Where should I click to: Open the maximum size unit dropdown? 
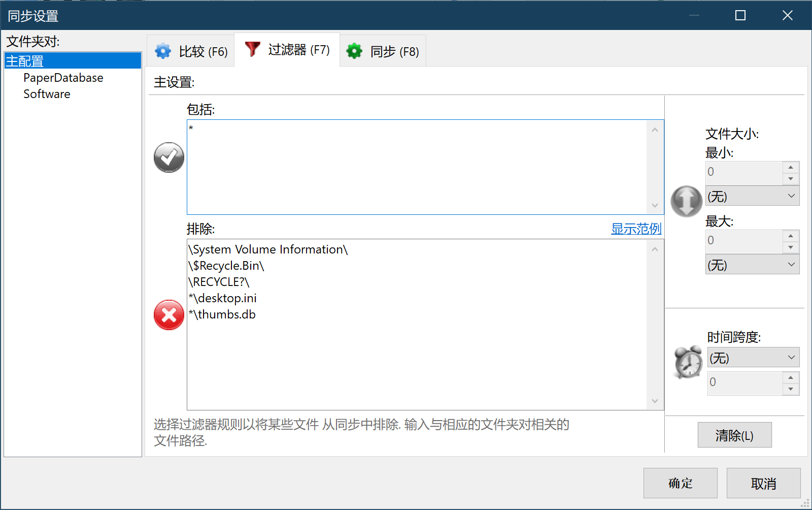coord(753,265)
